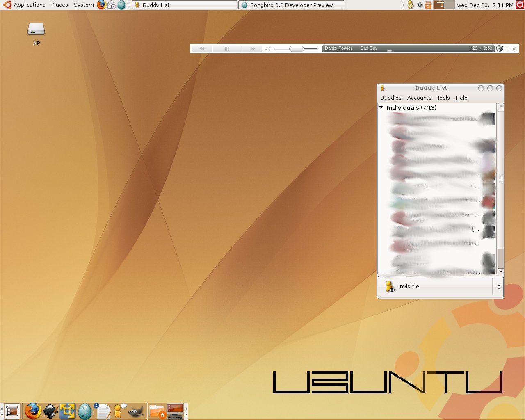
Task: Select the Individuals (7/13) group row
Action: point(437,107)
